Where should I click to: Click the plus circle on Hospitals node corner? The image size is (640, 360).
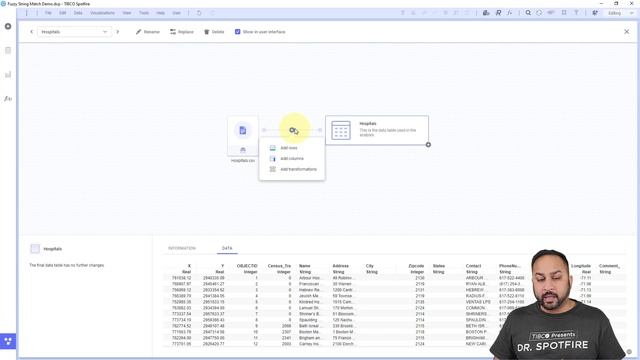(428, 144)
